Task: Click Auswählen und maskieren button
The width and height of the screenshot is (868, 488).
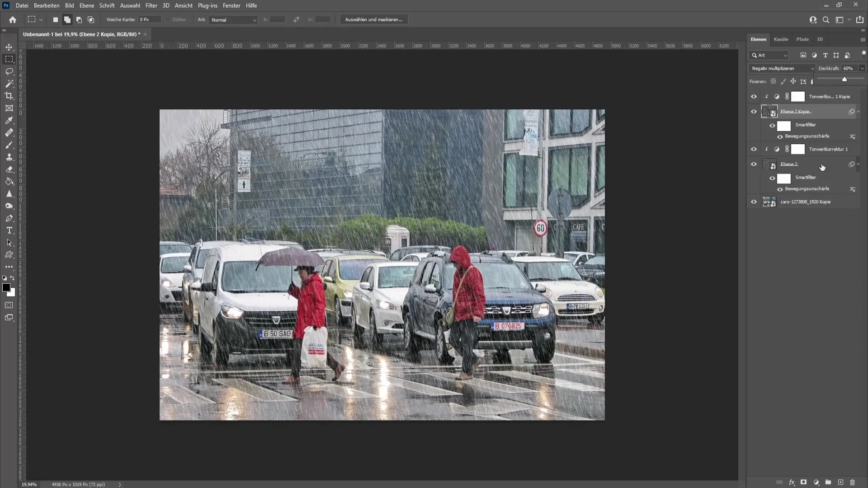Action: (x=374, y=19)
